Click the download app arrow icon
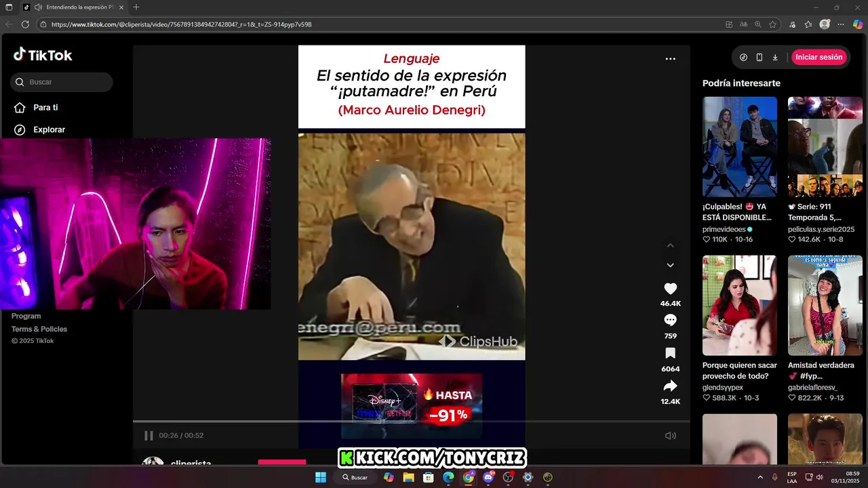The width and height of the screenshot is (868, 488). click(x=775, y=58)
